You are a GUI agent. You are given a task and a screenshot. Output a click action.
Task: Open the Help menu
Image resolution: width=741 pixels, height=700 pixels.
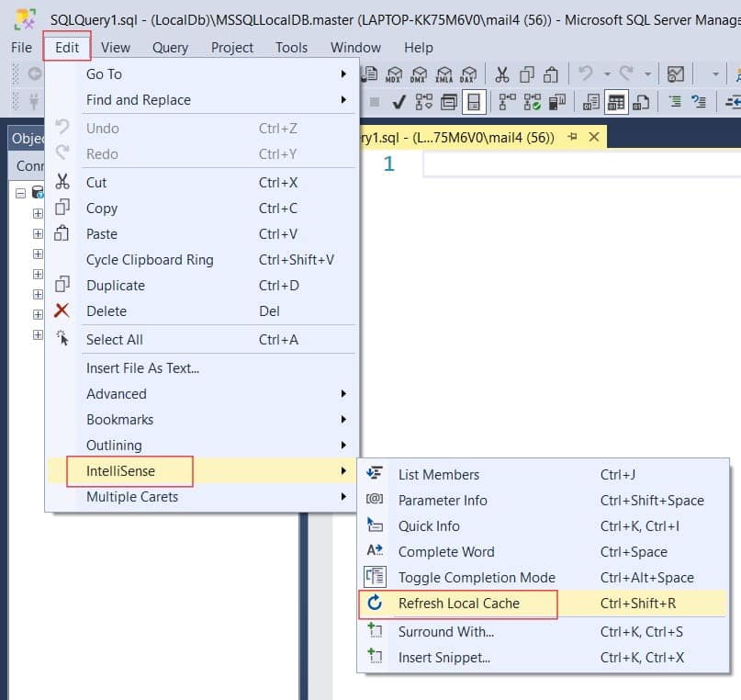pyautogui.click(x=418, y=47)
